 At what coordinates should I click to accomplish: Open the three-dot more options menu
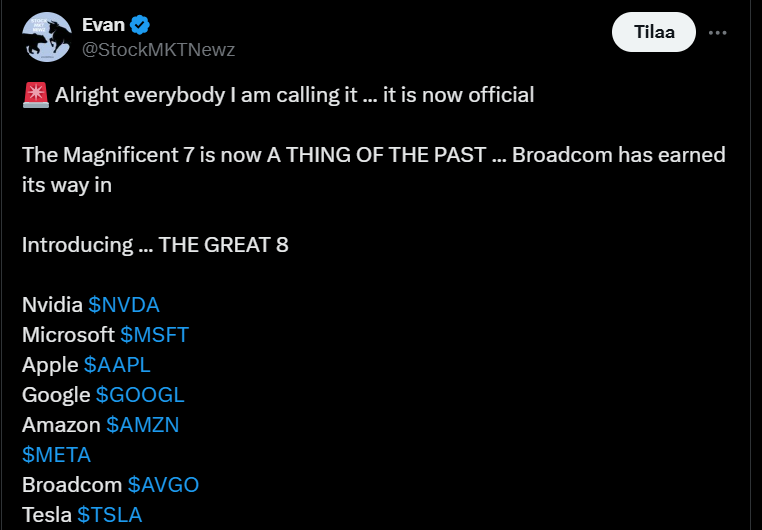click(x=717, y=32)
